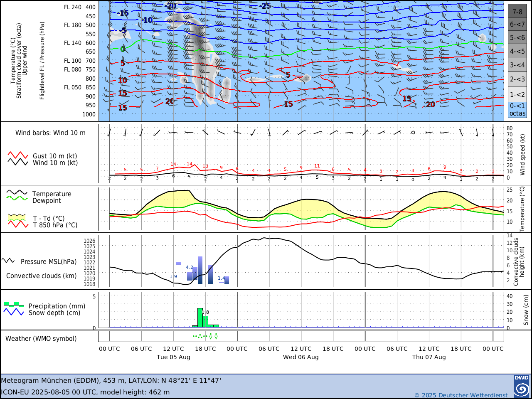Click the 1026 pressure axis value
This screenshot has width=532, height=399.
click(x=89, y=241)
